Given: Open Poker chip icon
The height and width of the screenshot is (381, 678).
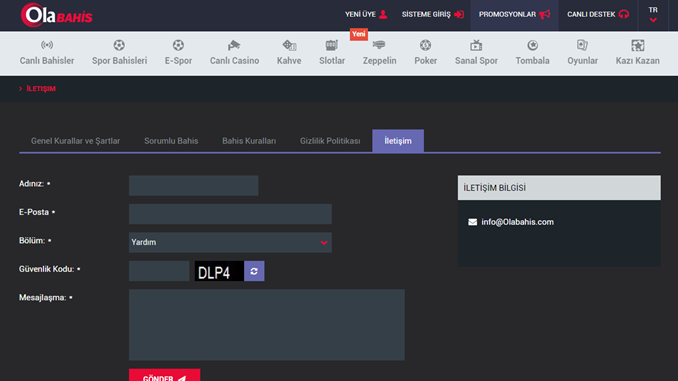Looking at the screenshot, I should click(425, 45).
